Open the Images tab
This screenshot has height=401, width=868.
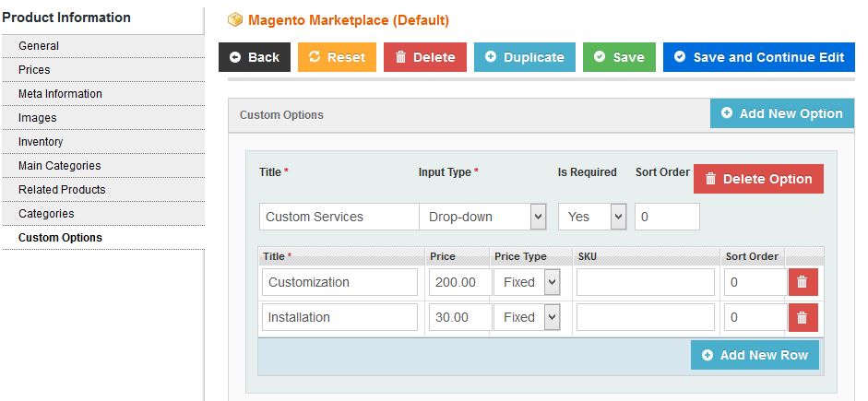tap(103, 118)
